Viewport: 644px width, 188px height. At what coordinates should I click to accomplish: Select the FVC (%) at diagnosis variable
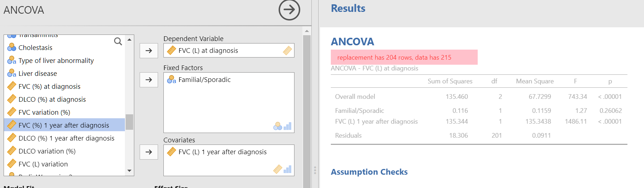[x=64, y=86]
